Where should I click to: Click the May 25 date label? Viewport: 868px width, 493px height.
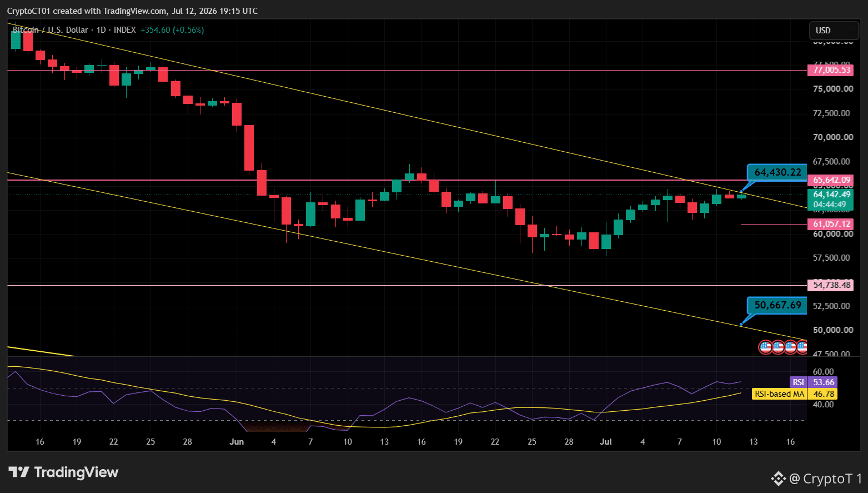click(150, 442)
